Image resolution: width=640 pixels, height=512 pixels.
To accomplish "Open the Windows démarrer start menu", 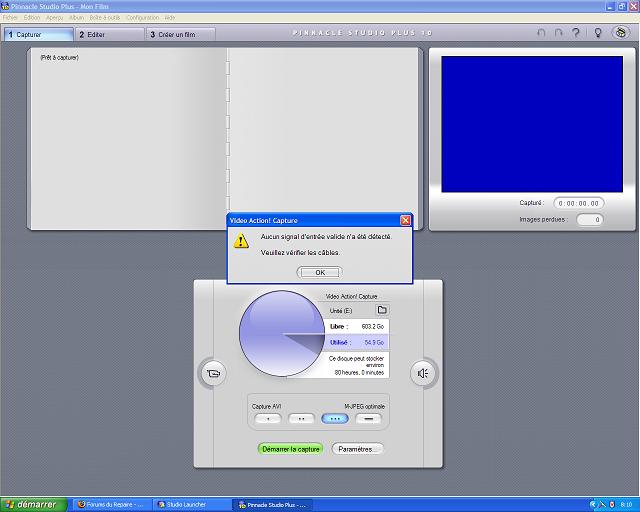I will [33, 505].
